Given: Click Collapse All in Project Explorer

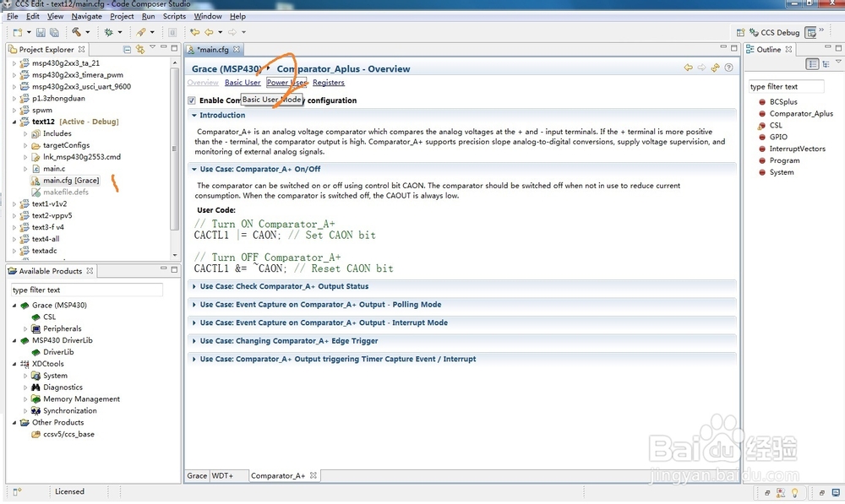Looking at the screenshot, I should point(127,50).
